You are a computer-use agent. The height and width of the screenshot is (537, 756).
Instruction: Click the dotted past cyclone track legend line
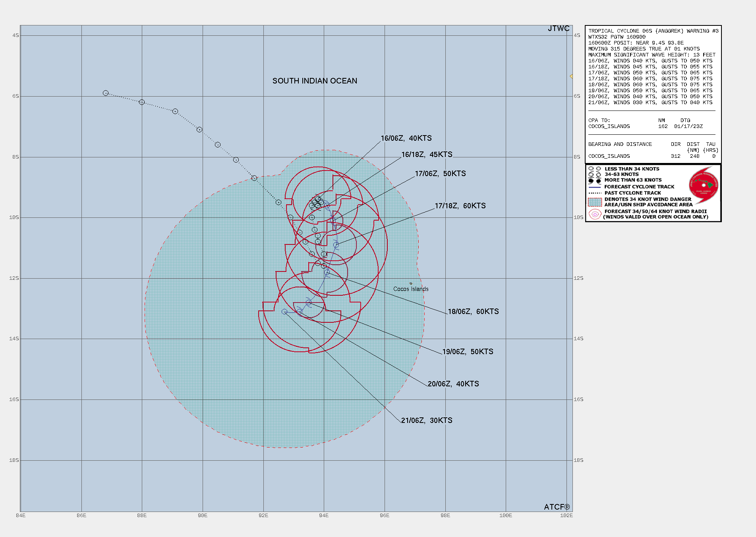point(595,193)
